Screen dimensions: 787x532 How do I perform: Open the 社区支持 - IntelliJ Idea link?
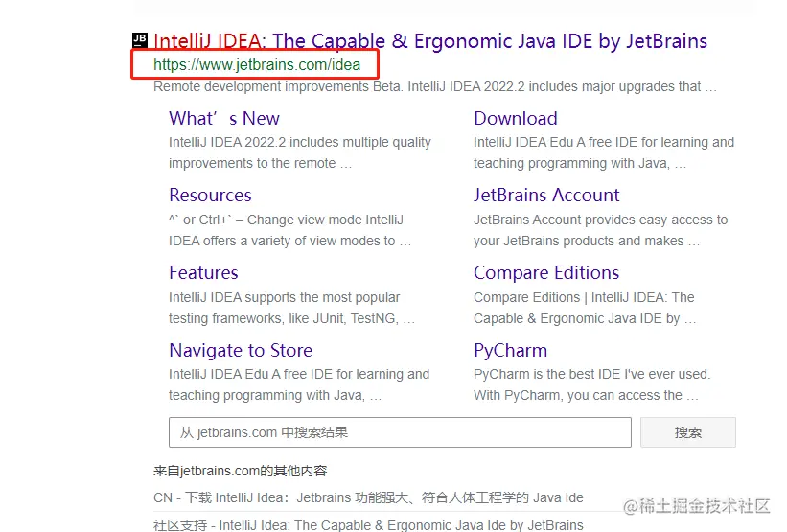coord(368,525)
